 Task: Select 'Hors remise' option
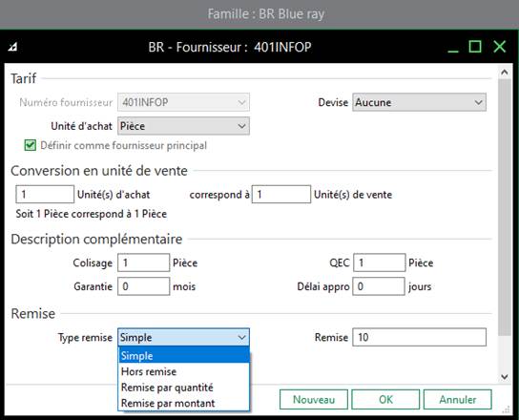click(x=184, y=371)
